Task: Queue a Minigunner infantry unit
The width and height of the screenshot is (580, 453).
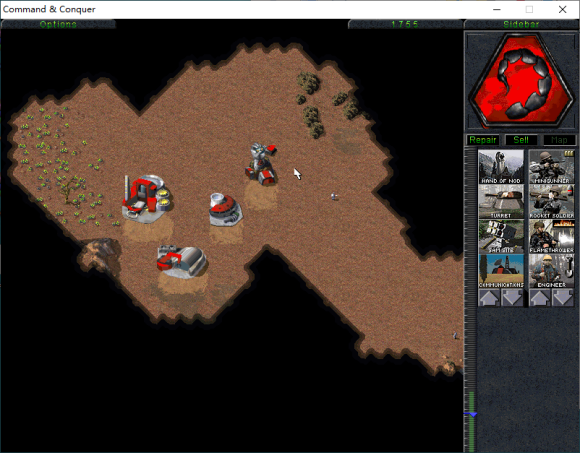Action: tap(551, 167)
